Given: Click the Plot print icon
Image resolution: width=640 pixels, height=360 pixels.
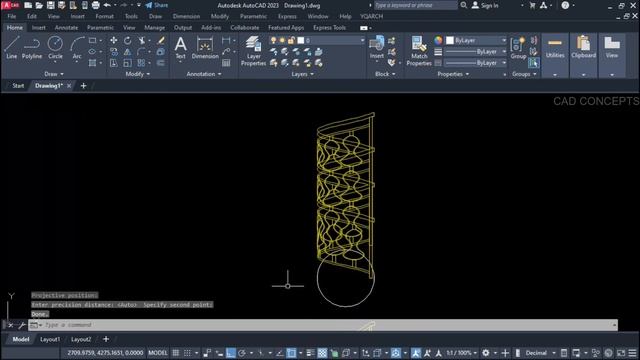Looking at the screenshot, I should pyautogui.click(x=96, y=5).
